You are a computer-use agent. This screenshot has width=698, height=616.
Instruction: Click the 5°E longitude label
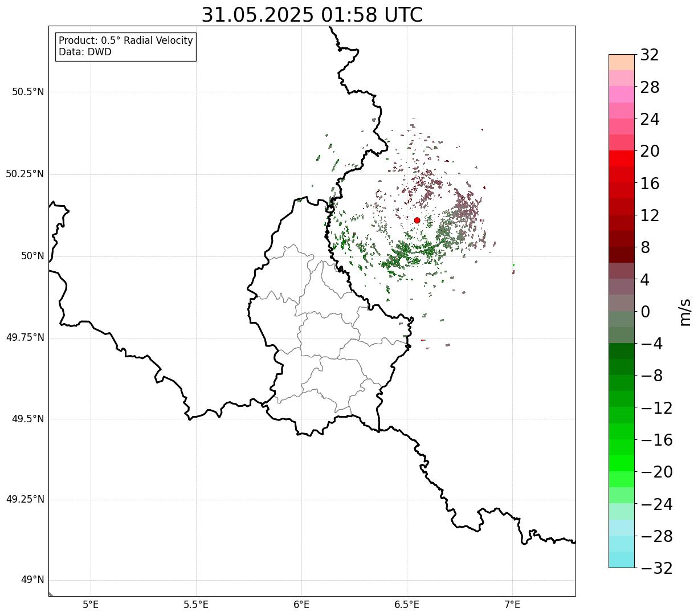point(91,605)
